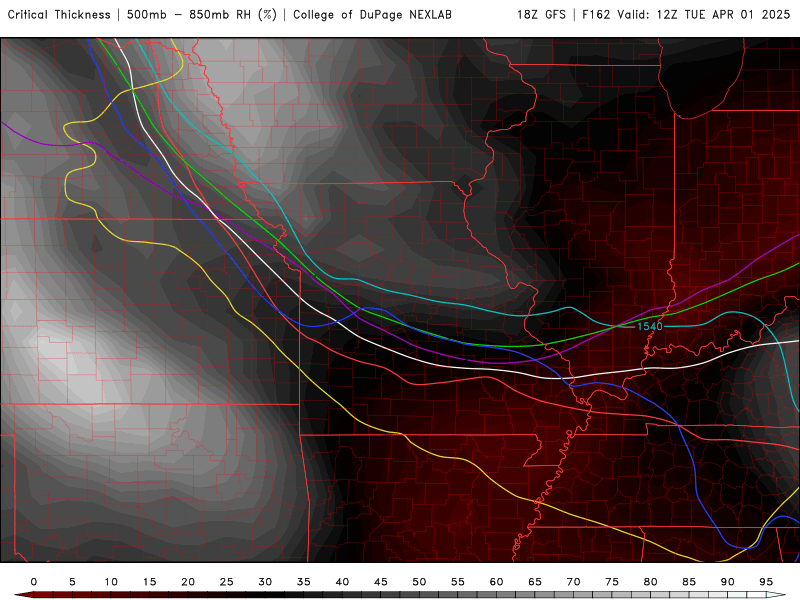
Task: Click the "30" colorbar label
Action: click(265, 582)
